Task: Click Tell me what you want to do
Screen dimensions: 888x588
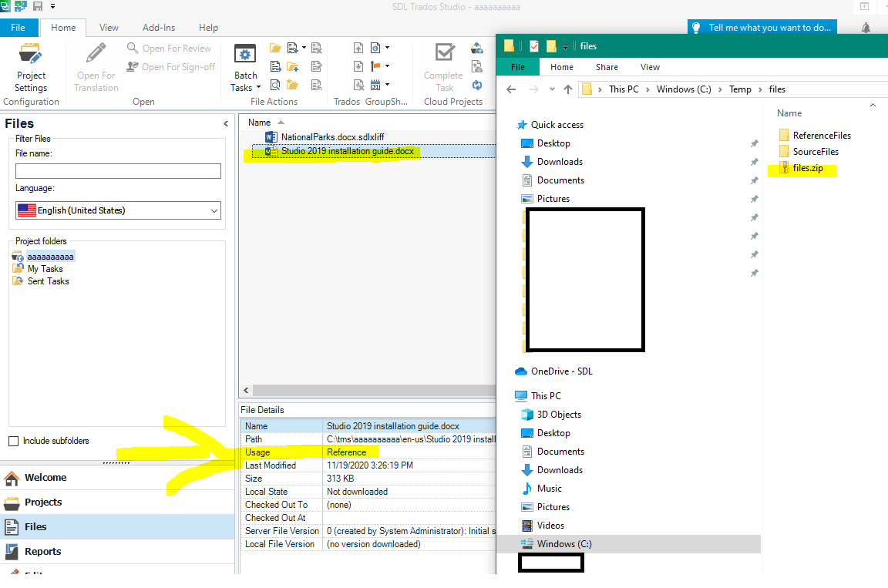Action: point(762,28)
